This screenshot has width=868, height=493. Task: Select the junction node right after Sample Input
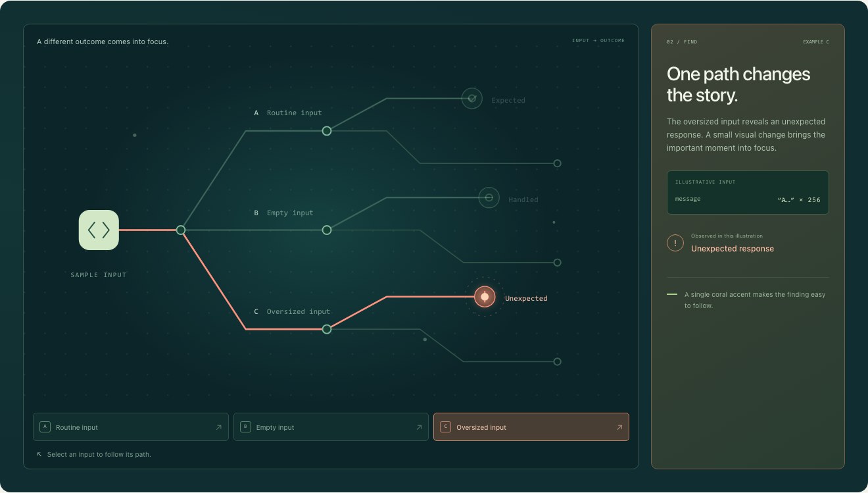(x=181, y=230)
